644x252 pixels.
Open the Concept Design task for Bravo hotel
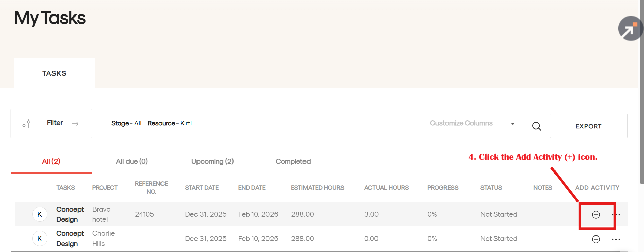[x=70, y=214]
